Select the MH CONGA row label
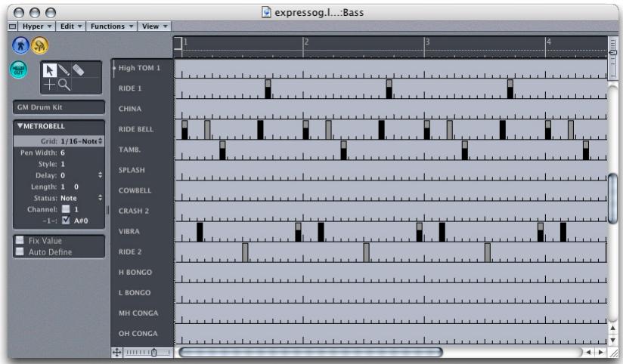The height and width of the screenshot is (364, 623). pyautogui.click(x=138, y=313)
